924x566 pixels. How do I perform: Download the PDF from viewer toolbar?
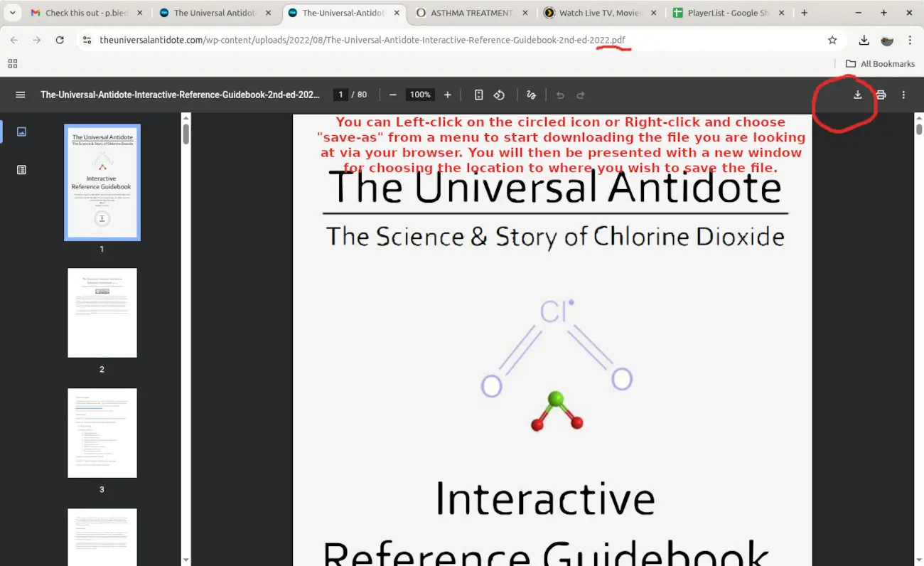858,95
